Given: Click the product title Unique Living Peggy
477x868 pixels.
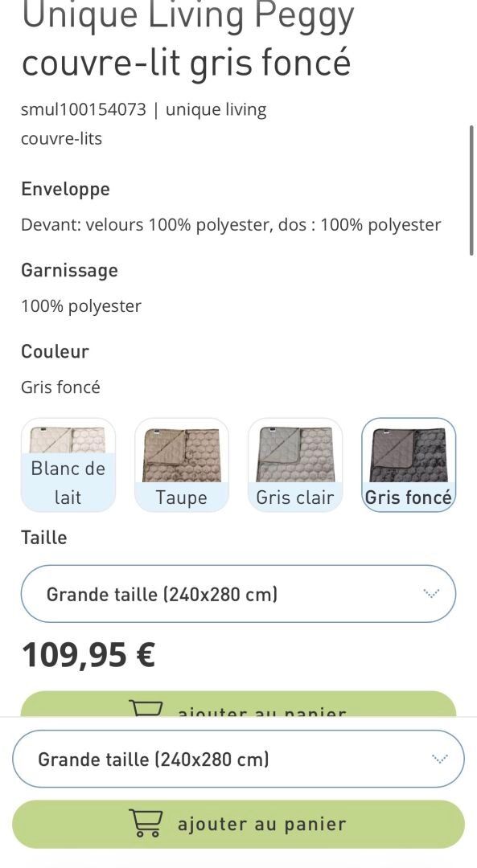Looking at the screenshot, I should [187, 17].
